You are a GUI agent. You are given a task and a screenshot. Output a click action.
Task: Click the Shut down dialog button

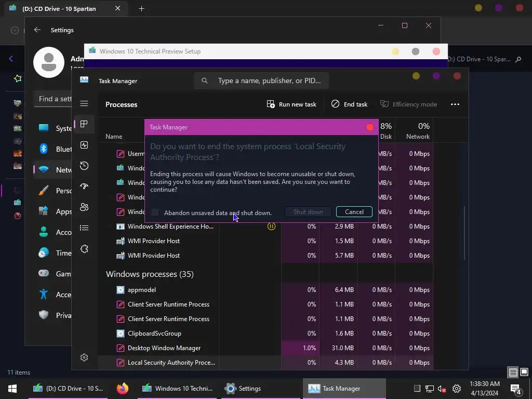pos(308,212)
